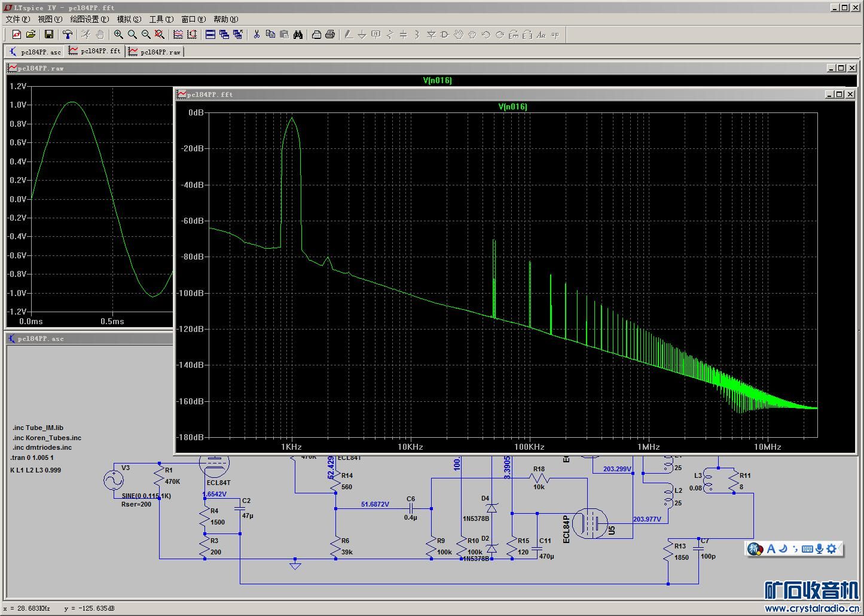864x616 pixels.
Task: Save the file using the floppy disk icon
Action: [50, 35]
